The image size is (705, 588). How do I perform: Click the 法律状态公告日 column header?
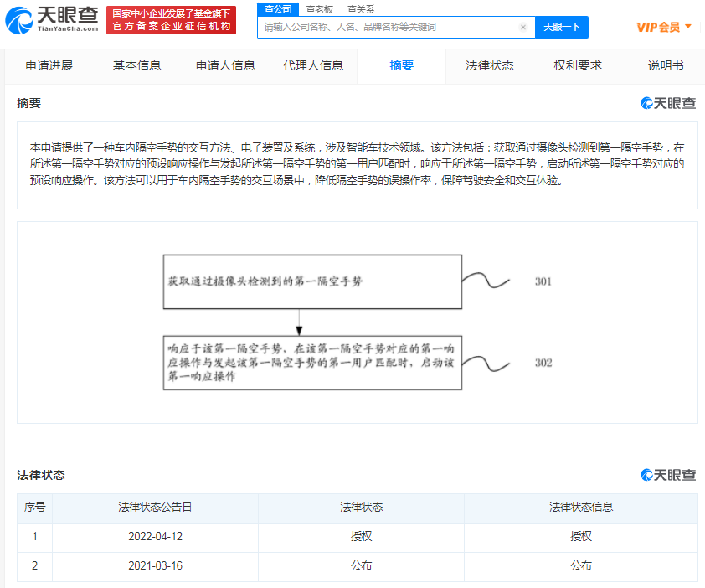coord(155,508)
